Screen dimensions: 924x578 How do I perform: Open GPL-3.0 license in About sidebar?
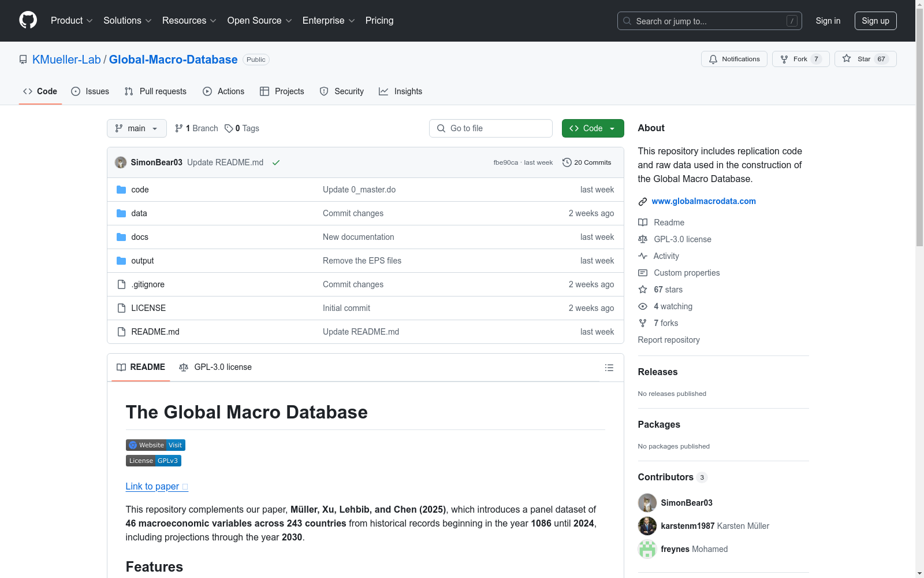675,239
